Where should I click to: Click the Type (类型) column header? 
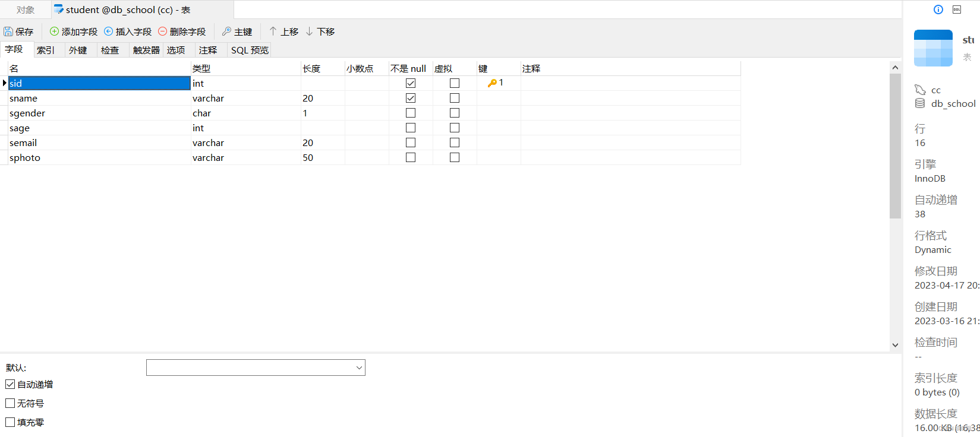(245, 68)
